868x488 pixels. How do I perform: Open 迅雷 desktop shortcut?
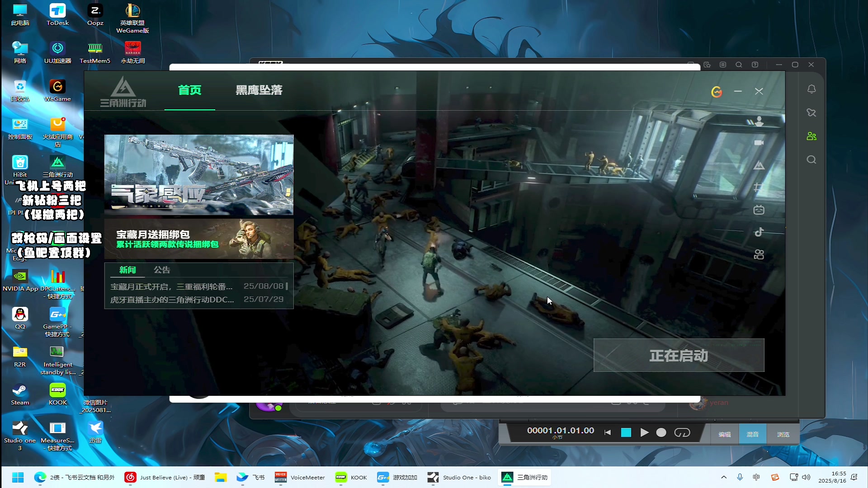pos(95,432)
